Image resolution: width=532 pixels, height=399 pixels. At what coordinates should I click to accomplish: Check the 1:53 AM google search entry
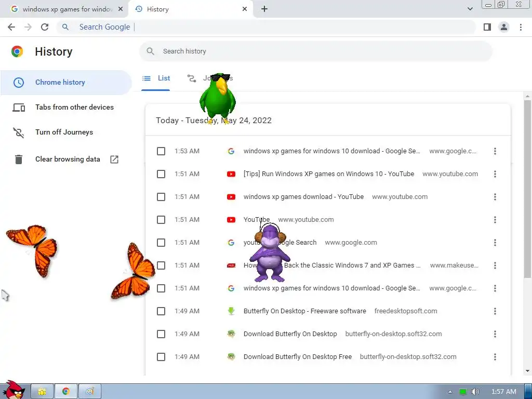161,151
